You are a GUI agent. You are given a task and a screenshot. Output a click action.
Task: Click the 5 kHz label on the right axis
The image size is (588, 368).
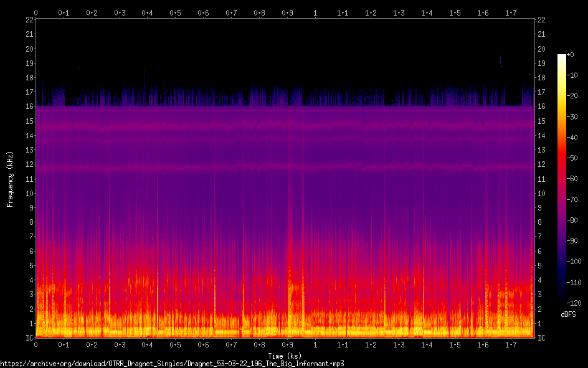(x=540, y=266)
